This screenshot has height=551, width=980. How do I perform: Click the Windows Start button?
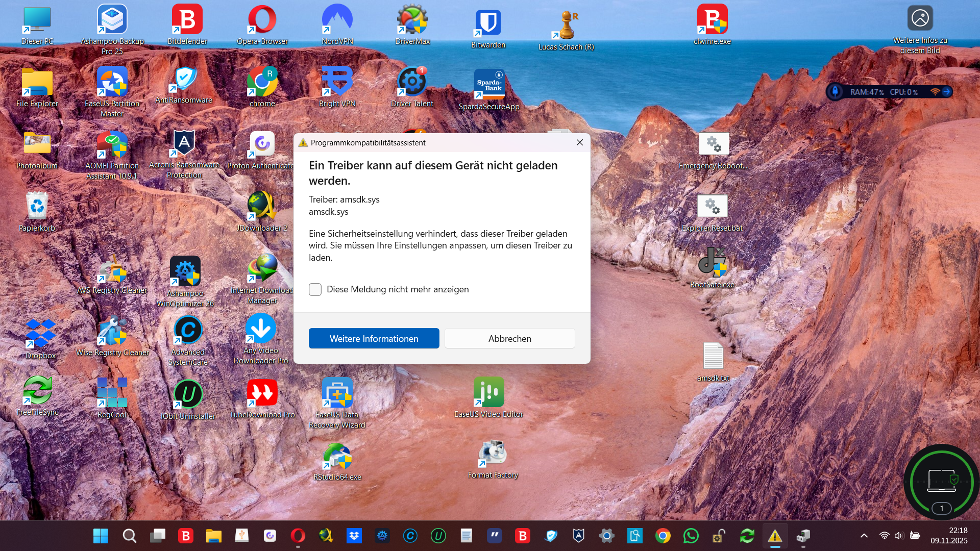click(101, 536)
